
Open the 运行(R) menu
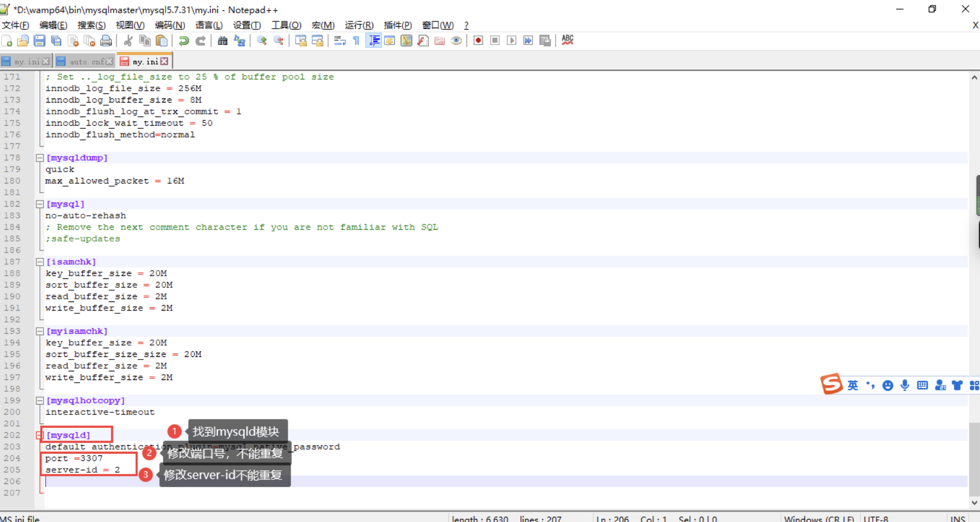click(x=359, y=25)
